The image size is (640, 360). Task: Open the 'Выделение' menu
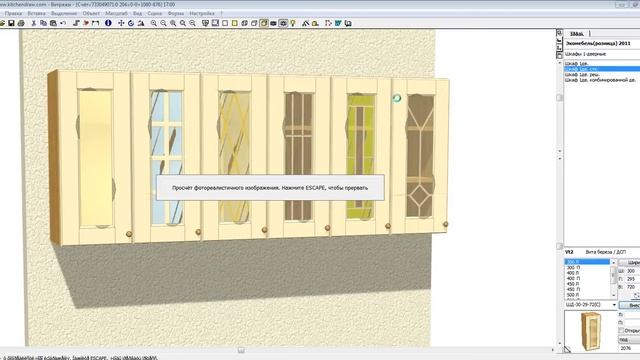click(64, 13)
